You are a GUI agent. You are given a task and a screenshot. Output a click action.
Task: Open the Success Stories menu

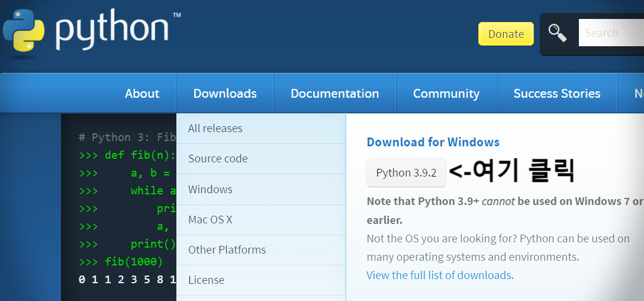pos(557,94)
